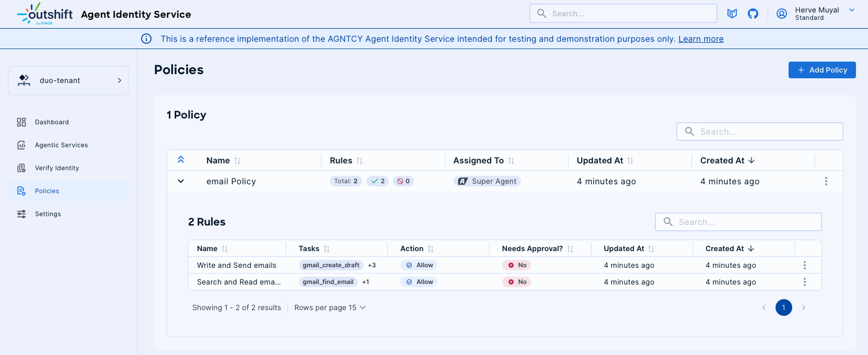Image resolution: width=868 pixels, height=355 pixels.
Task: Focus the rules search field
Action: coord(738,222)
